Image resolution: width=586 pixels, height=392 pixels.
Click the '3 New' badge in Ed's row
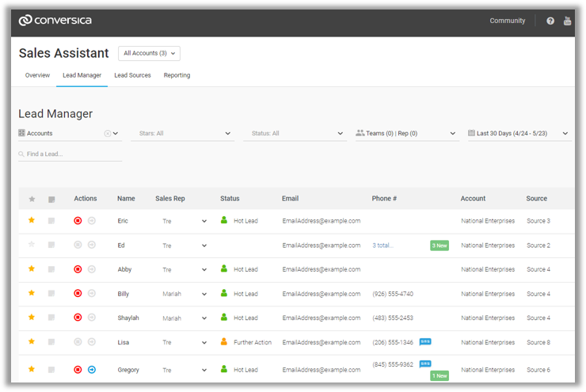point(439,245)
